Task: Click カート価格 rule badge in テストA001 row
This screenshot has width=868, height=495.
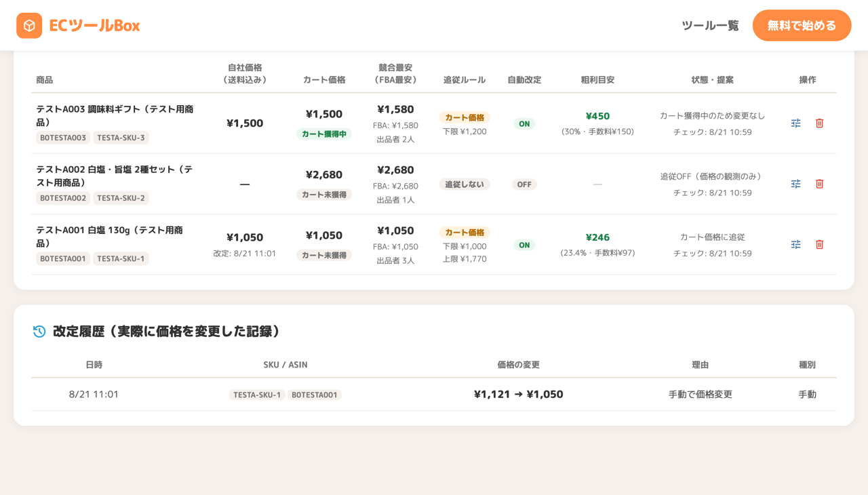Action: click(465, 232)
